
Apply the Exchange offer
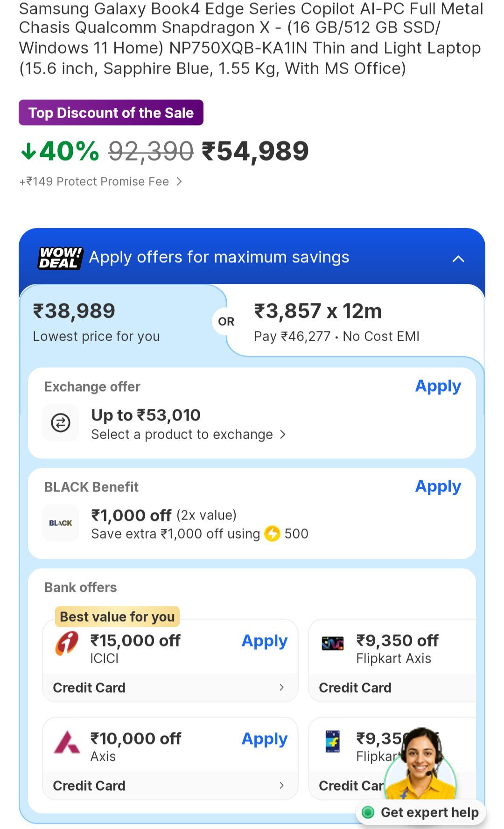[x=438, y=386]
